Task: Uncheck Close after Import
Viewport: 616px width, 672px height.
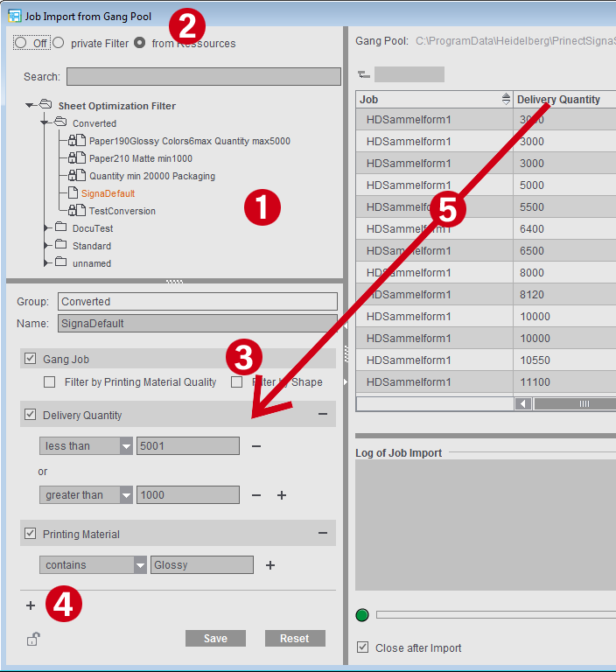Action: click(363, 647)
